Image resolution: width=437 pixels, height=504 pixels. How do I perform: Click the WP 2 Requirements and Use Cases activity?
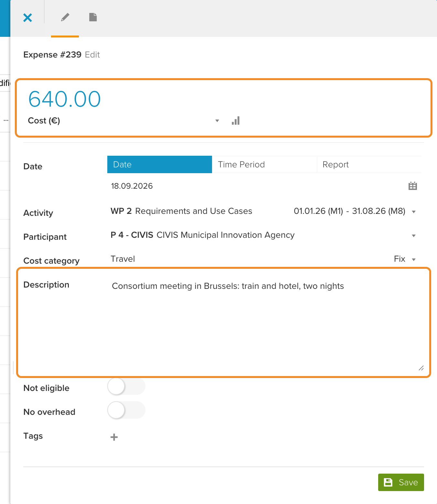click(181, 211)
